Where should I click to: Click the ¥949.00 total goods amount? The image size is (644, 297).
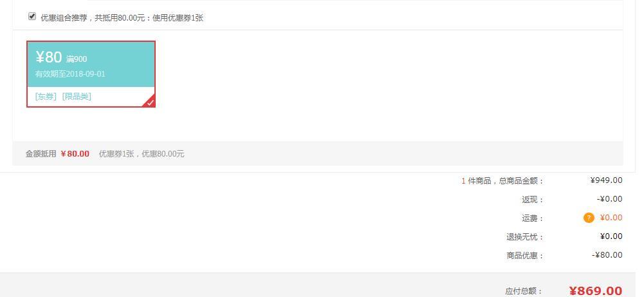pyautogui.click(x=606, y=180)
